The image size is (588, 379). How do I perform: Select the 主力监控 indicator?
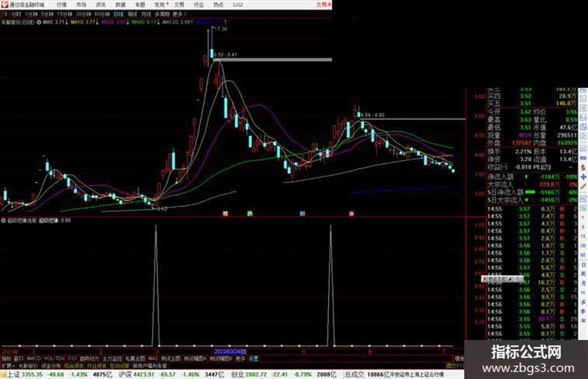[113, 358]
